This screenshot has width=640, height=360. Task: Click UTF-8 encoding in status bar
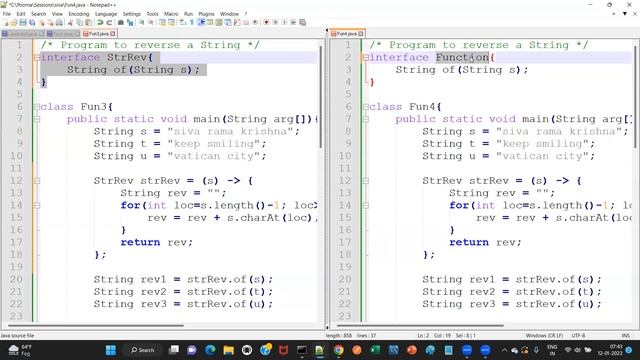pyautogui.click(x=578, y=336)
